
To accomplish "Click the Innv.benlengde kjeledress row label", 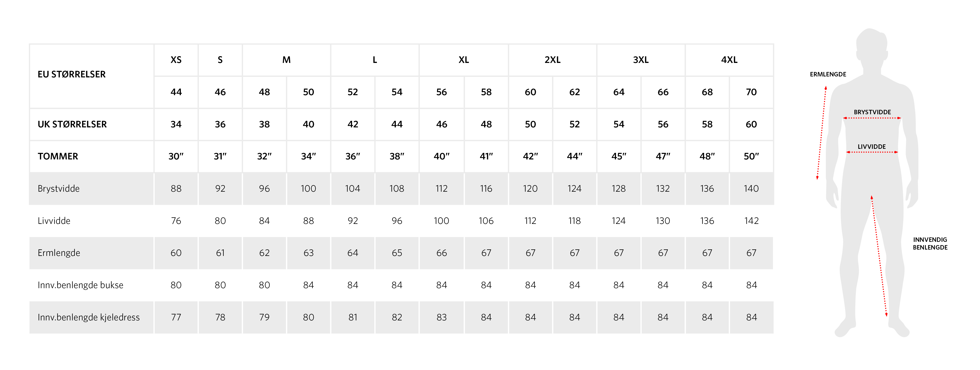I will pyautogui.click(x=89, y=317).
